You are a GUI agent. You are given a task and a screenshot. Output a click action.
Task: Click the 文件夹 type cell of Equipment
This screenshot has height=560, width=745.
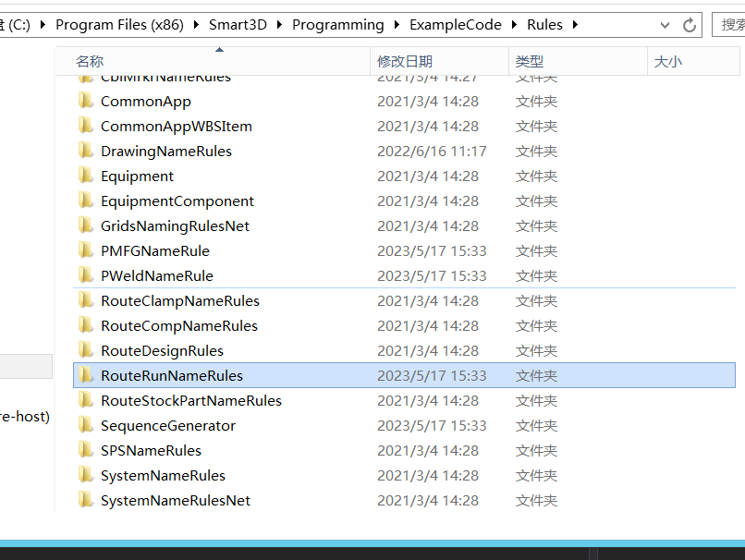pos(536,177)
